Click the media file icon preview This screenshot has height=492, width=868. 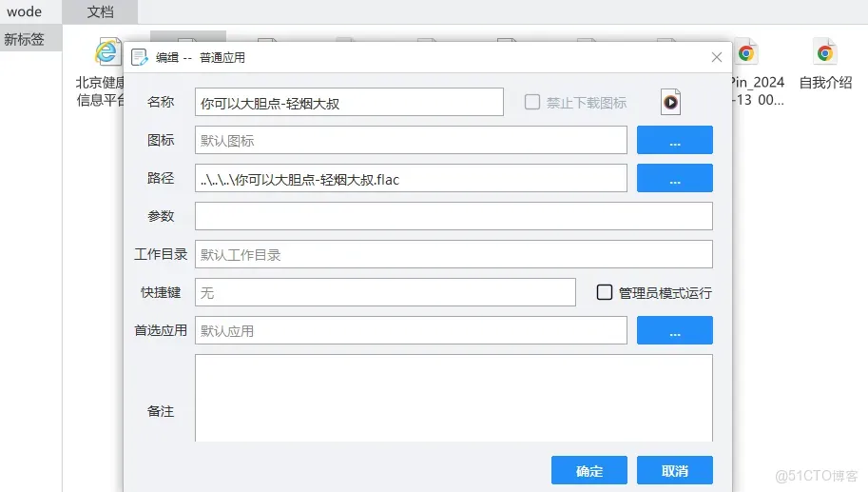click(x=670, y=102)
